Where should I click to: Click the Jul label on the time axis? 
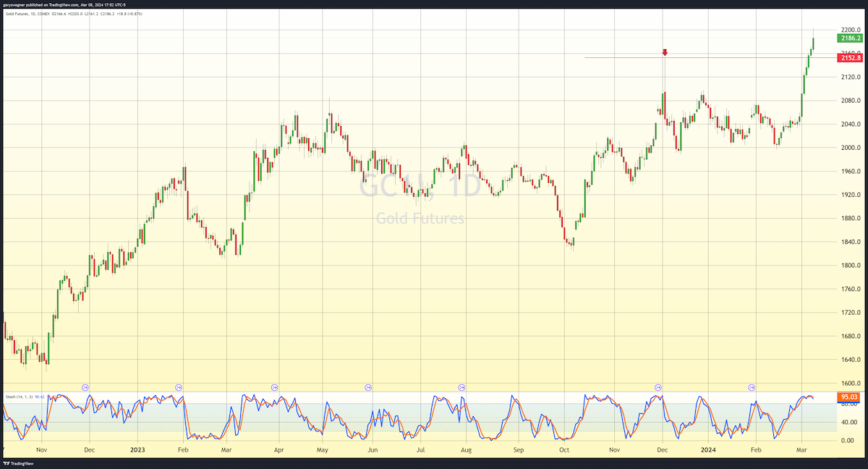pos(420,449)
